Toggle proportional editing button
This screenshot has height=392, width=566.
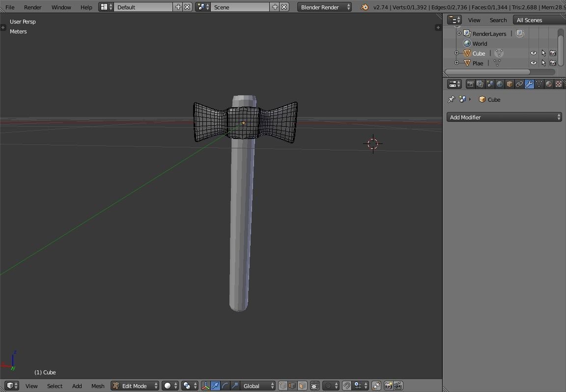coord(331,386)
